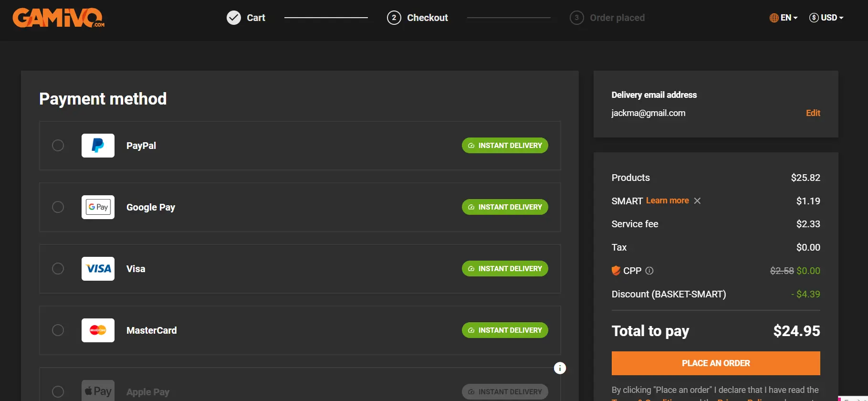
Task: Click the Products price $25.82
Action: point(805,178)
